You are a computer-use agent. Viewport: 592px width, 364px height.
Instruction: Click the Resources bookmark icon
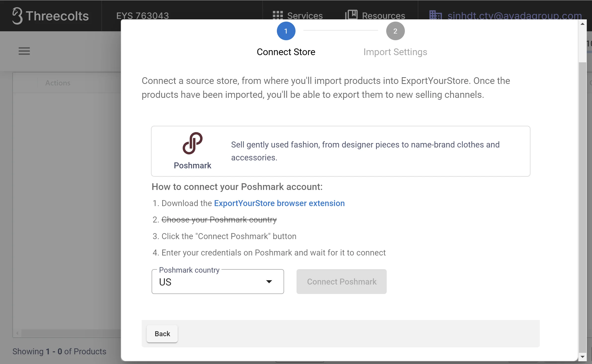pos(351,15)
